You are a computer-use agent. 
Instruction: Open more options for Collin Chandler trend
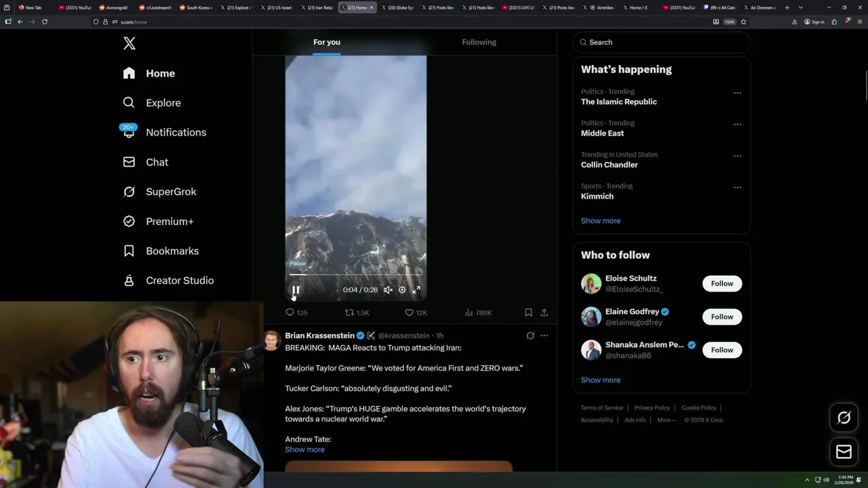coord(737,156)
